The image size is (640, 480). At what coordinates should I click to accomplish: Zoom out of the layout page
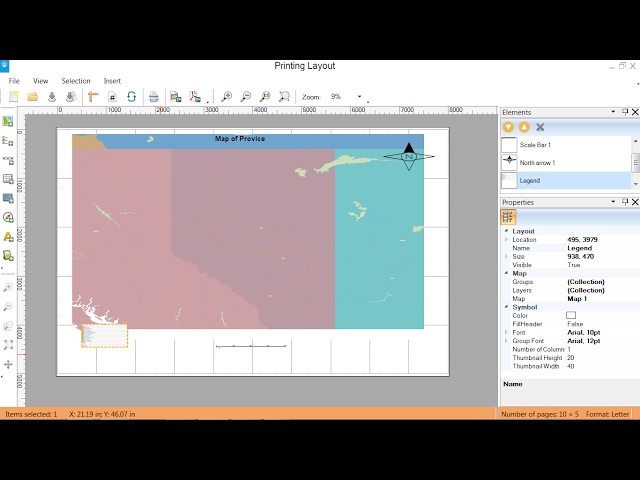point(246,97)
